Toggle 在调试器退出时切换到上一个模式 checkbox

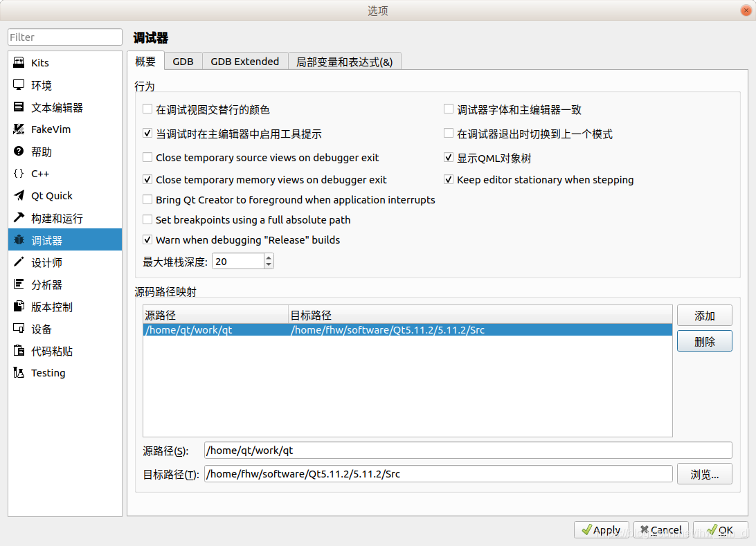[x=449, y=134]
